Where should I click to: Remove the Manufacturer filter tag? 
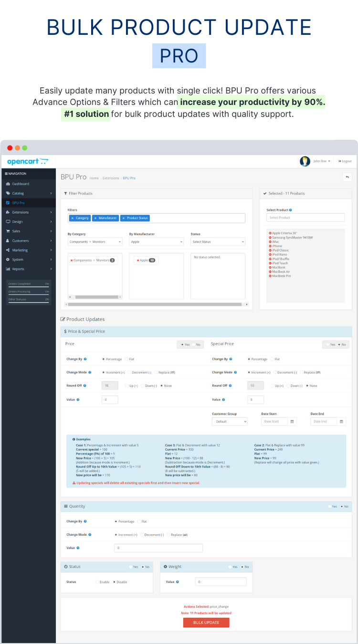[95, 218]
